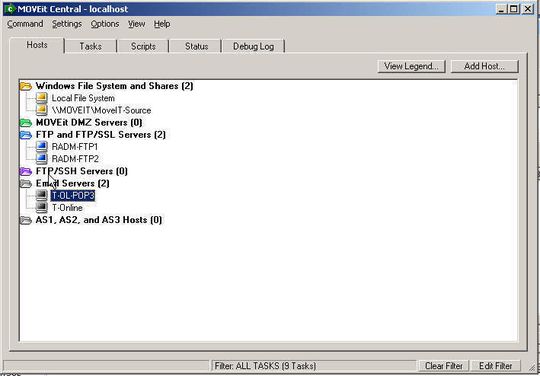Image resolution: width=540 pixels, height=376 pixels.
Task: Click the Add Host button
Action: tap(485, 66)
